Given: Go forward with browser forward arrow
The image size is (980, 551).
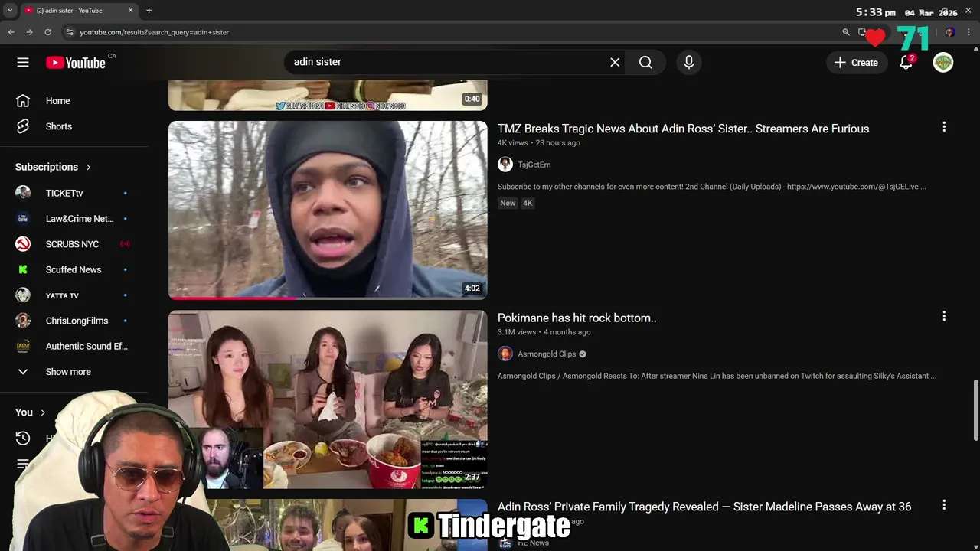Looking at the screenshot, I should point(29,32).
